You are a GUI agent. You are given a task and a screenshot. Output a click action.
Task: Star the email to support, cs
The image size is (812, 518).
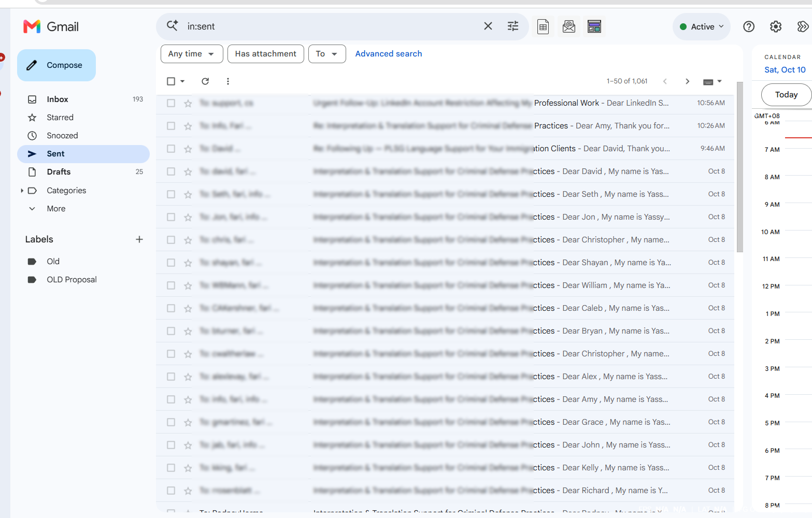(188, 103)
